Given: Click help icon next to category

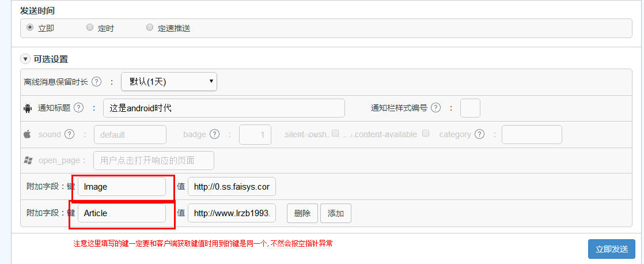Looking at the screenshot, I should click(x=480, y=134).
